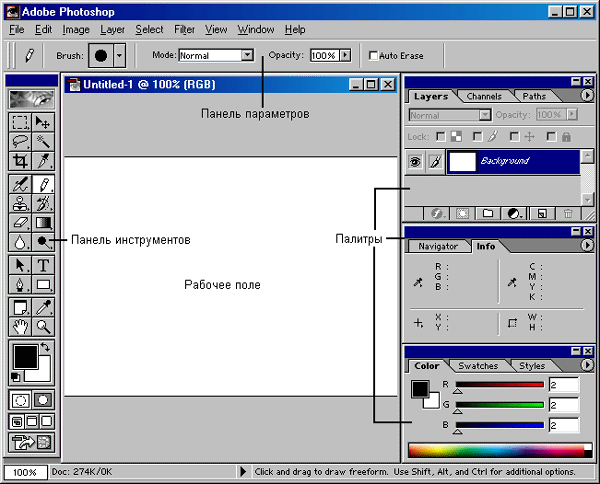Toggle Lock all checkbox
600x484 pixels.
point(551,137)
